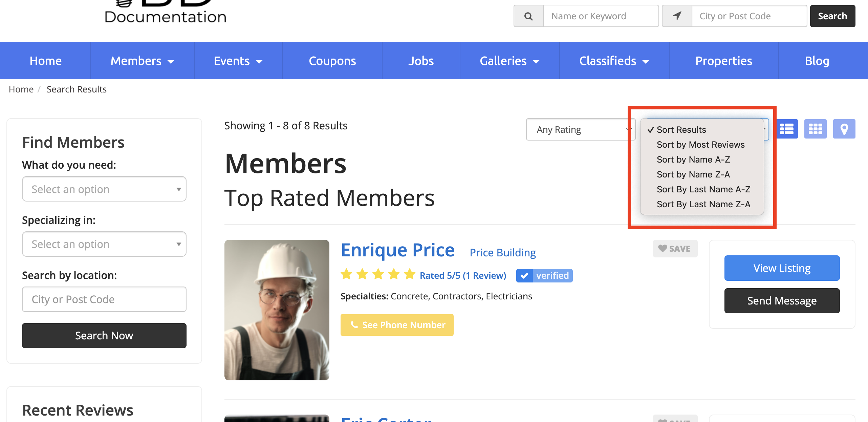Expand the 'What do you need' dropdown
The height and width of the screenshot is (422, 868).
click(x=104, y=189)
